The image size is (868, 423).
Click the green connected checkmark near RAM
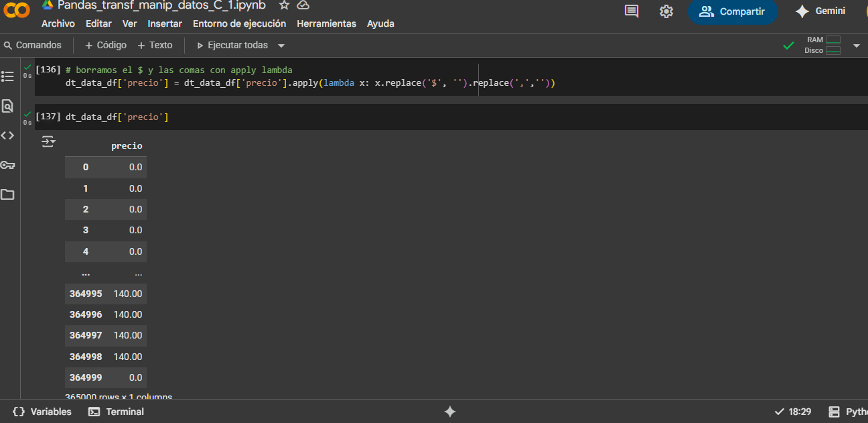tap(789, 46)
